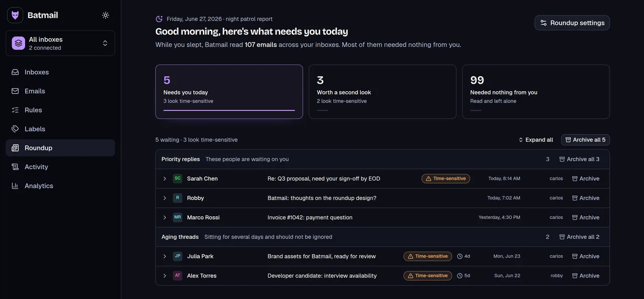644x299 pixels.
Task: Open the Labels page
Action: point(60,129)
